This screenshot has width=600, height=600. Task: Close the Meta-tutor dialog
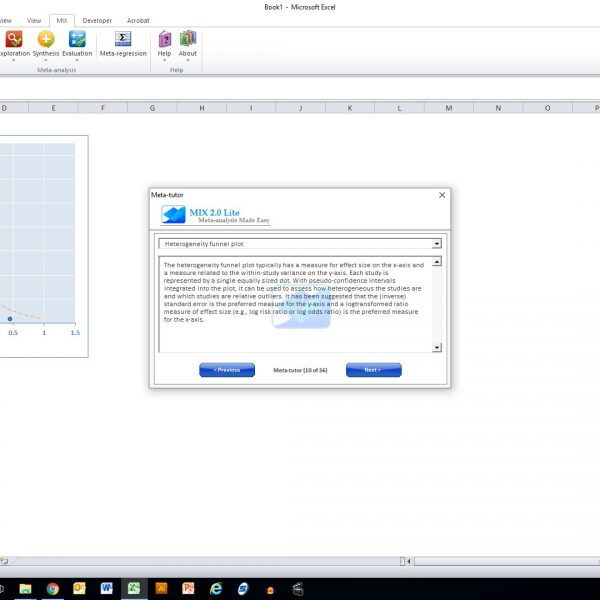(x=442, y=195)
